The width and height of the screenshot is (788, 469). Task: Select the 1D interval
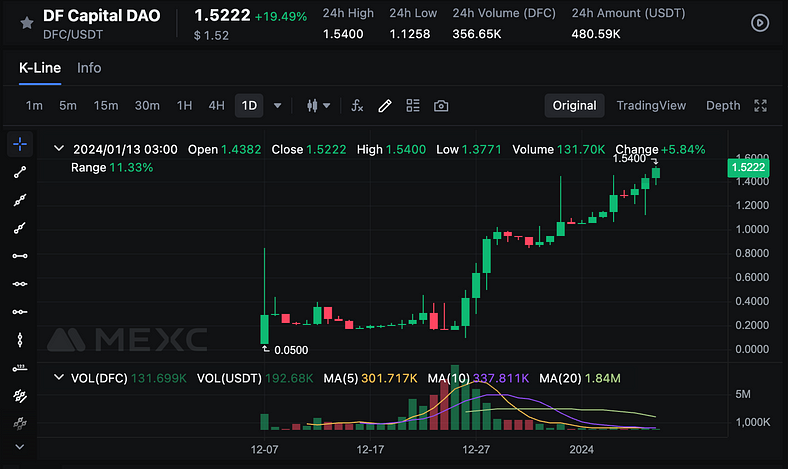(x=249, y=106)
